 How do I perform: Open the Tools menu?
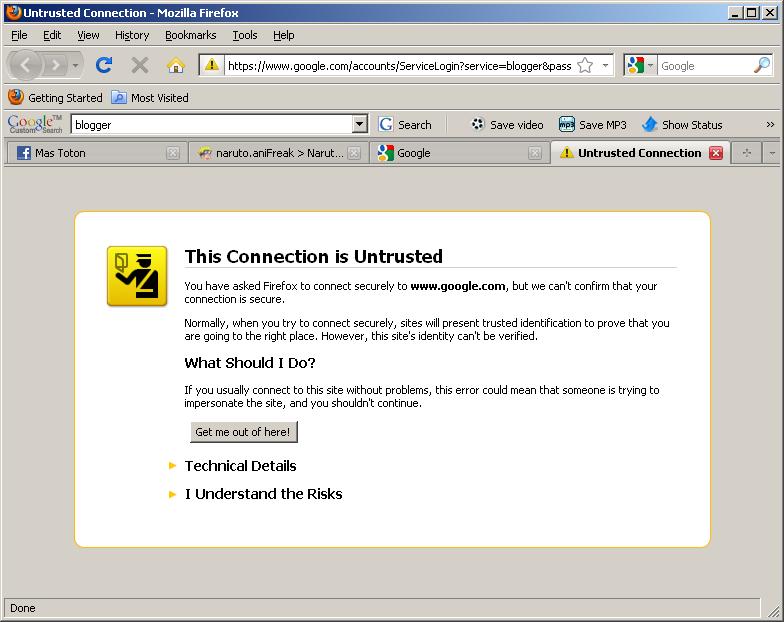tap(244, 35)
